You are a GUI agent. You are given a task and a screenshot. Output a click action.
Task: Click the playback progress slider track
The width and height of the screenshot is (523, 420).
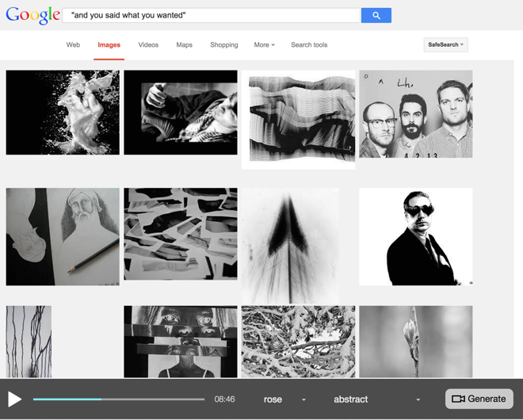click(x=119, y=399)
